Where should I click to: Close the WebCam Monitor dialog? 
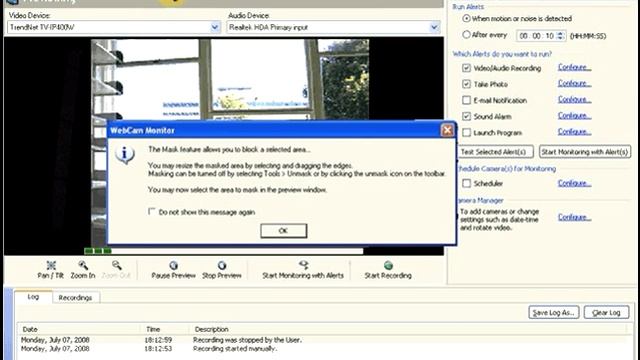[447, 130]
